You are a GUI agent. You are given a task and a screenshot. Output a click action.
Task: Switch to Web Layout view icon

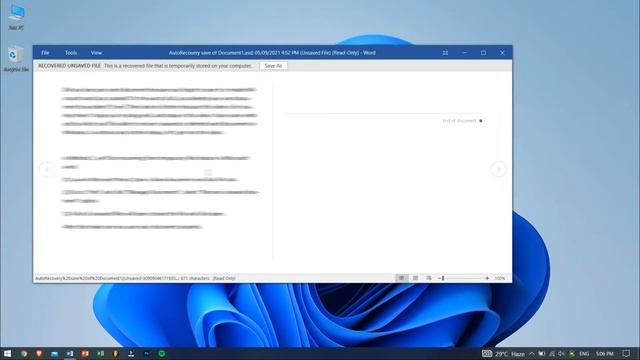point(429,278)
